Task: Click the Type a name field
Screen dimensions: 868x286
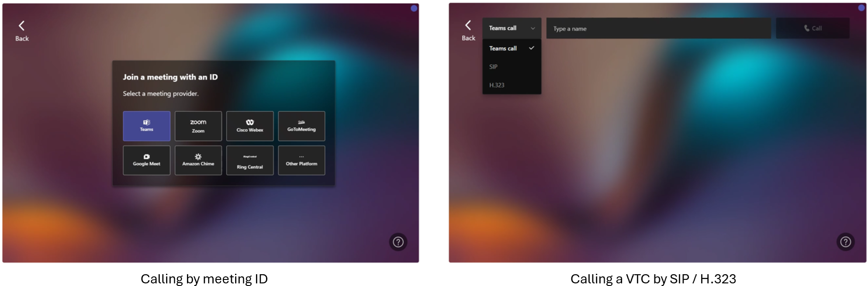Action: pos(658,28)
